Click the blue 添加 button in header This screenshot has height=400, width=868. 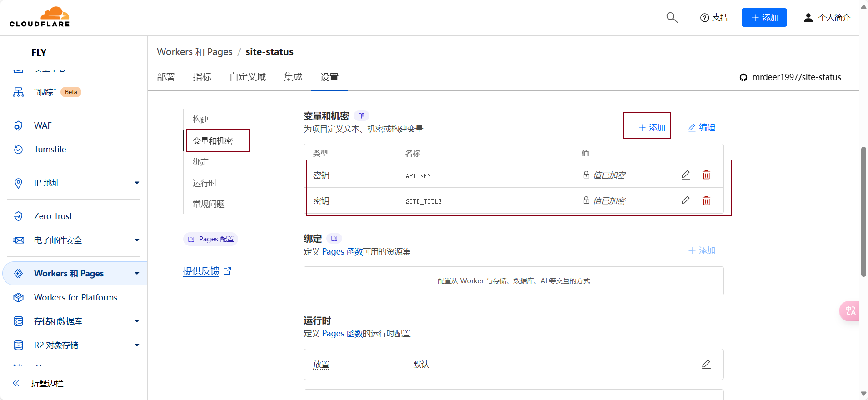764,18
